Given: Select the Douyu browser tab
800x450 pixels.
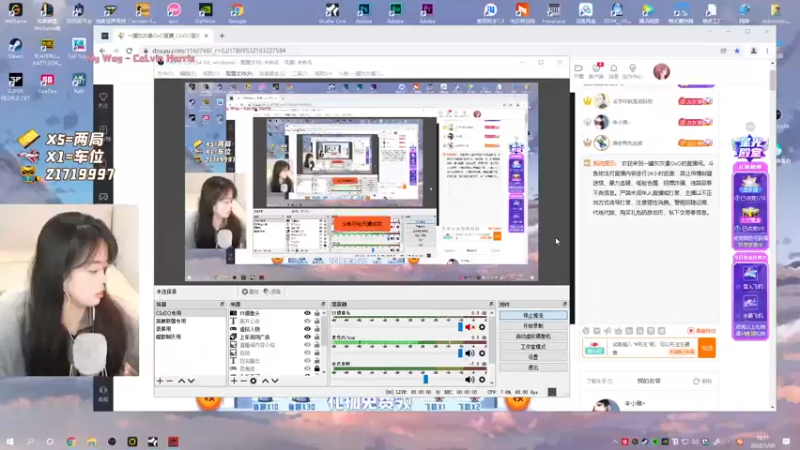Looking at the screenshot, I should [x=161, y=36].
